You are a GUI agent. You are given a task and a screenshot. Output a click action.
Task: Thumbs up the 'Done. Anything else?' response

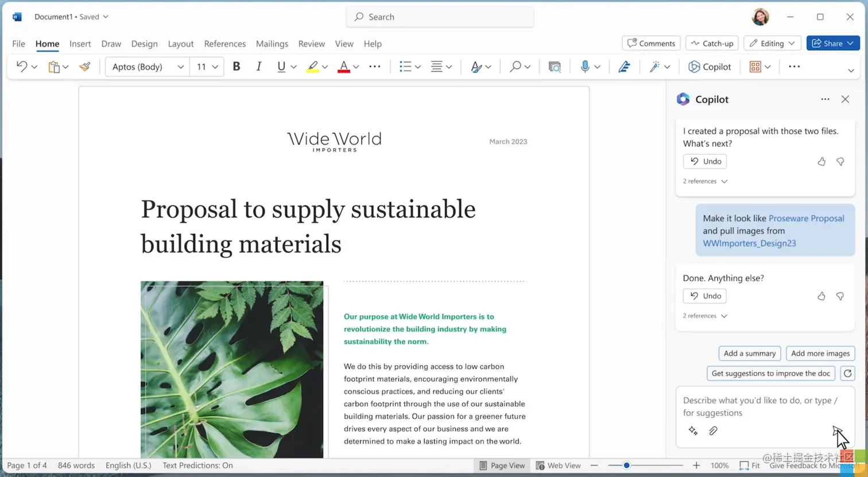click(x=821, y=296)
